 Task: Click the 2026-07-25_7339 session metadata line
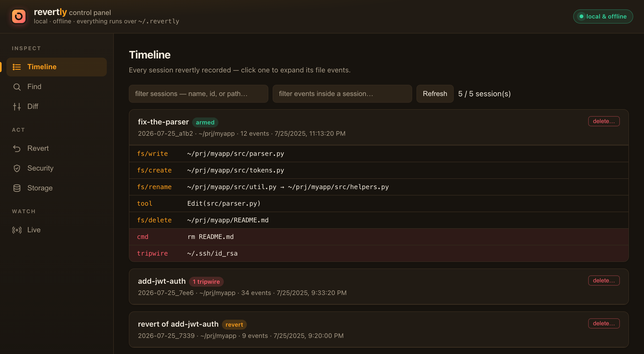[241, 336]
